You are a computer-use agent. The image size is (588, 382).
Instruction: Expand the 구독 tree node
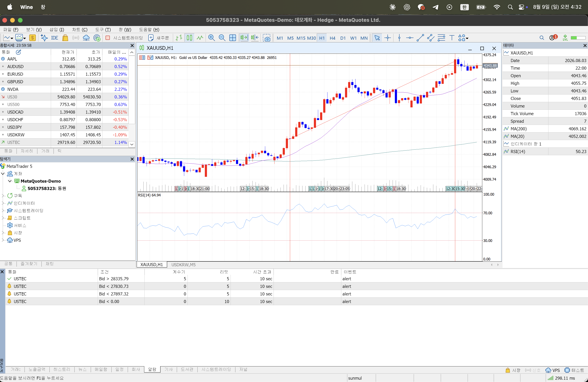point(3,196)
